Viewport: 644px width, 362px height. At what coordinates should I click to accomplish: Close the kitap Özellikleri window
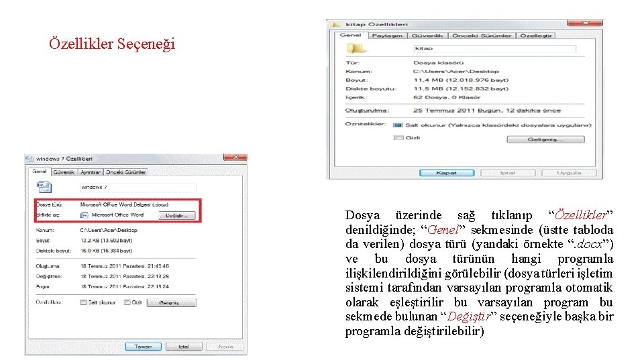point(585,23)
